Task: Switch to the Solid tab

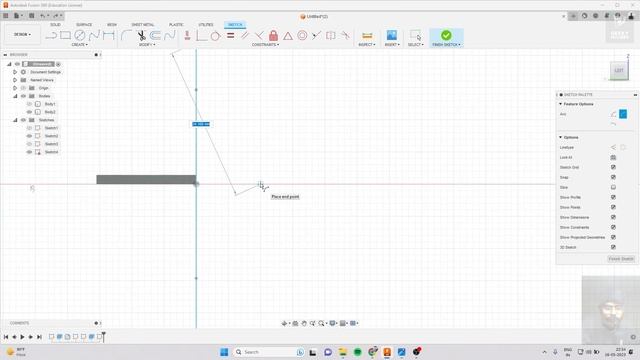Action: [55, 25]
